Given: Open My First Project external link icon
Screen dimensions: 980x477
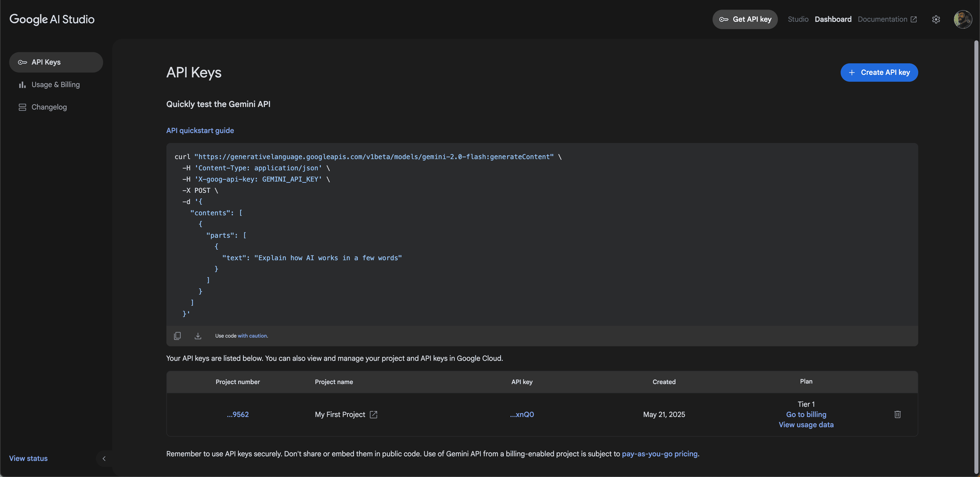Looking at the screenshot, I should point(374,415).
